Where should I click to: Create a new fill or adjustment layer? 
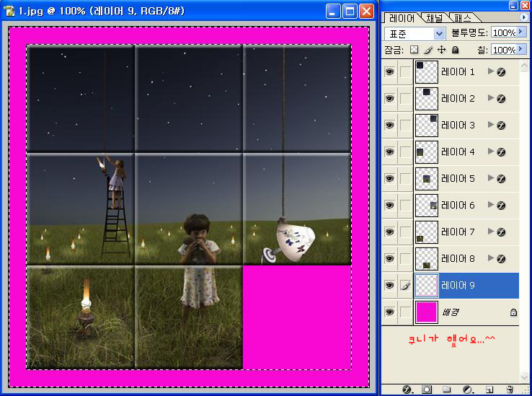pyautogui.click(x=467, y=390)
